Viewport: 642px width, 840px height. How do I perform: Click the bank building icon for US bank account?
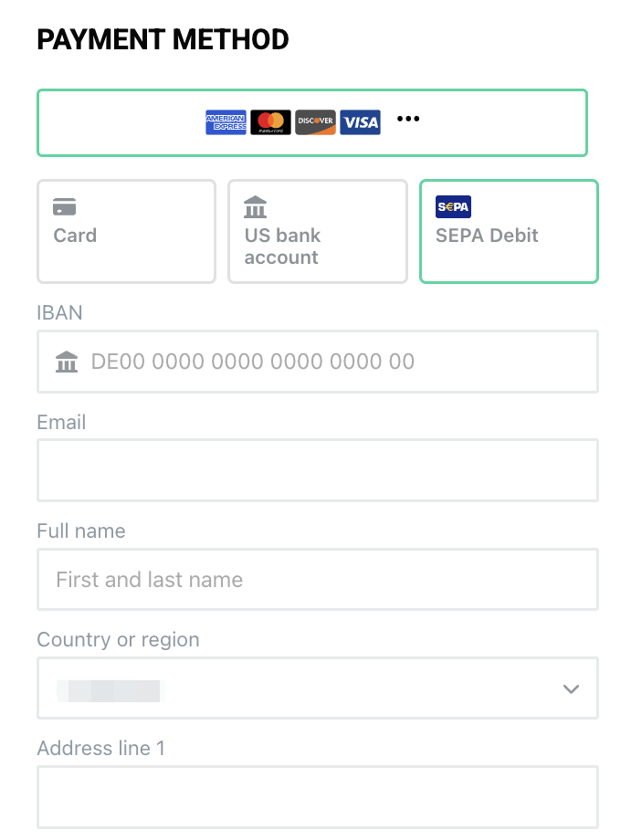[x=256, y=206]
